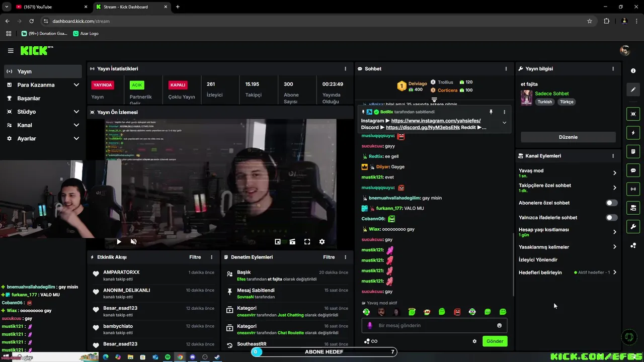
Task: Open Yasaklanmış kelimeler settings arrow
Action: click(614, 247)
